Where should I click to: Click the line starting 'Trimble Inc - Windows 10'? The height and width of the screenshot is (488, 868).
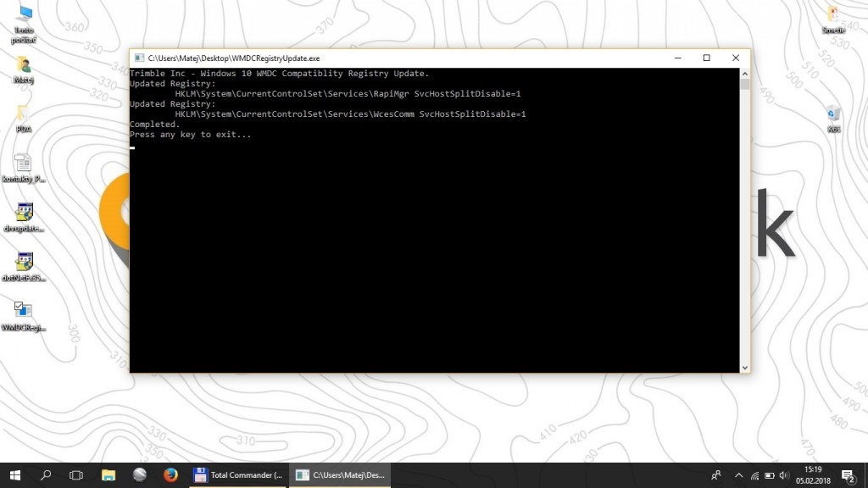point(280,74)
